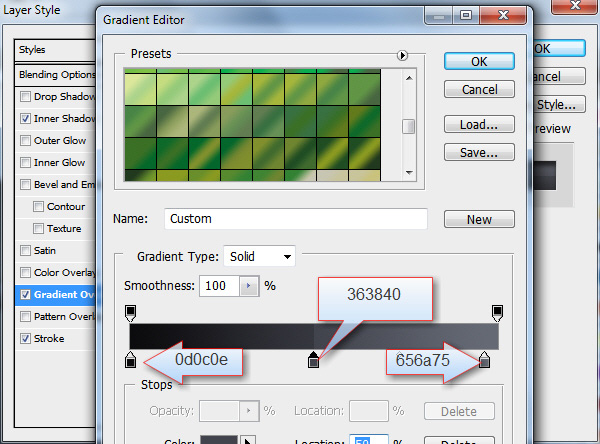
Task: Select first preset in second full row
Action: (x=140, y=121)
